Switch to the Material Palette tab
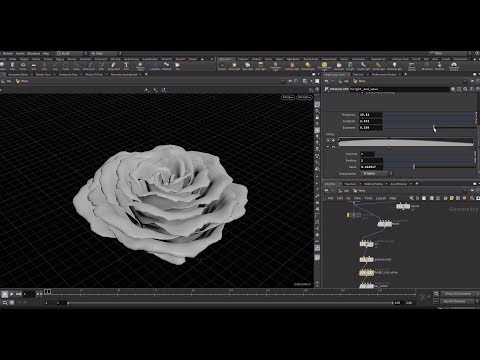This screenshot has height=360, width=480. click(373, 184)
